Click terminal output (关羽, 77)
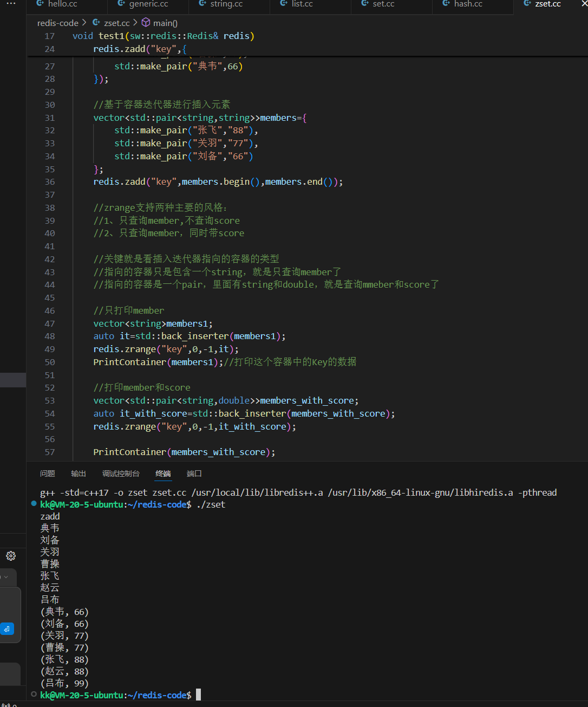This screenshot has width=588, height=707. coord(64,635)
